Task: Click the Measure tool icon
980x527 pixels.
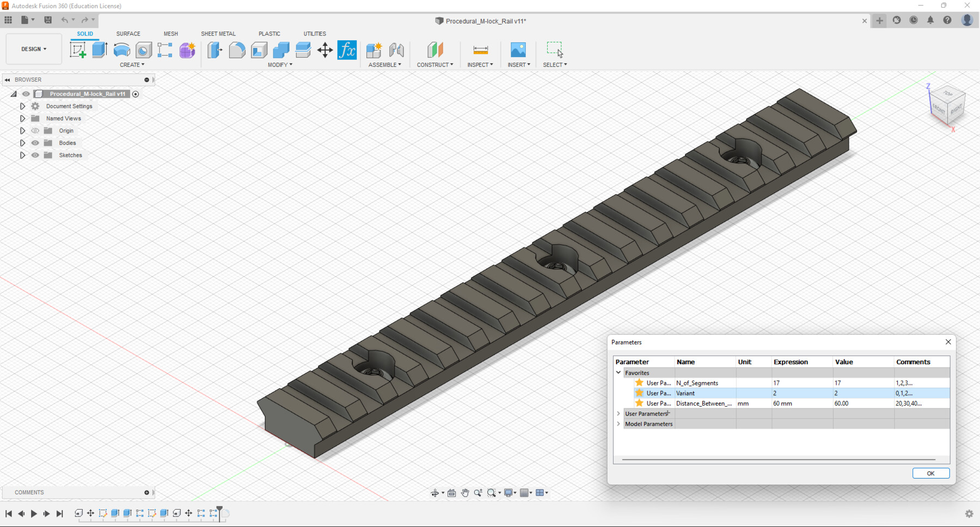Action: [x=480, y=50]
